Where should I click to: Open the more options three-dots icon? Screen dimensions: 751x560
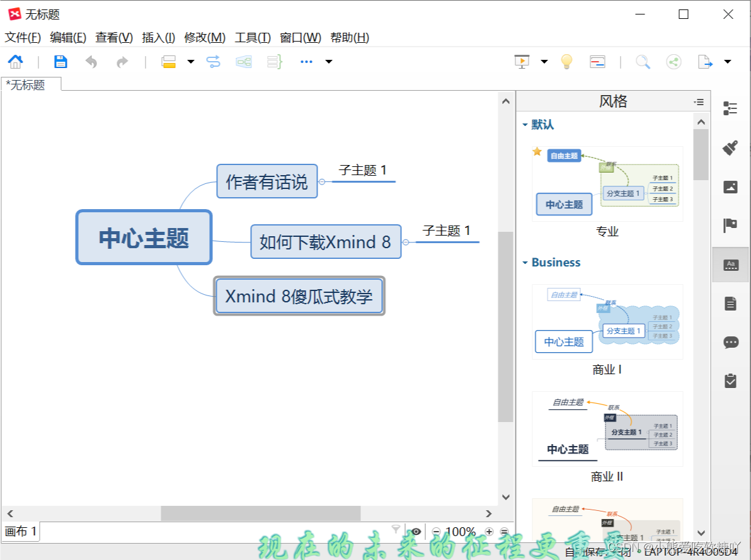coord(307,61)
